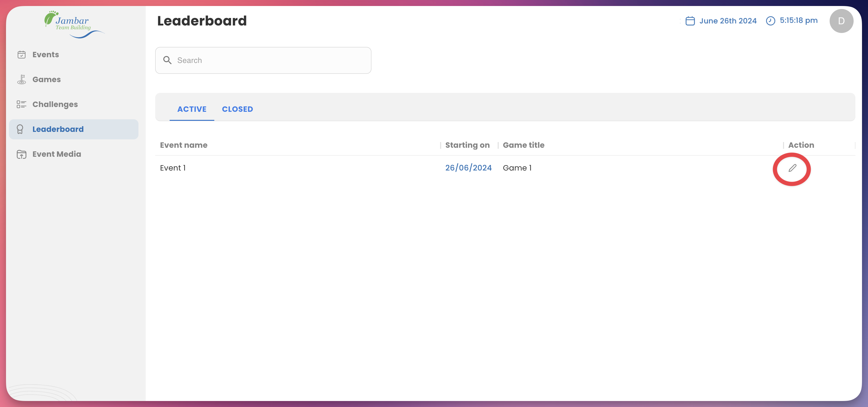The height and width of the screenshot is (407, 868).
Task: Click the clock icon beside the time
Action: [x=770, y=21]
